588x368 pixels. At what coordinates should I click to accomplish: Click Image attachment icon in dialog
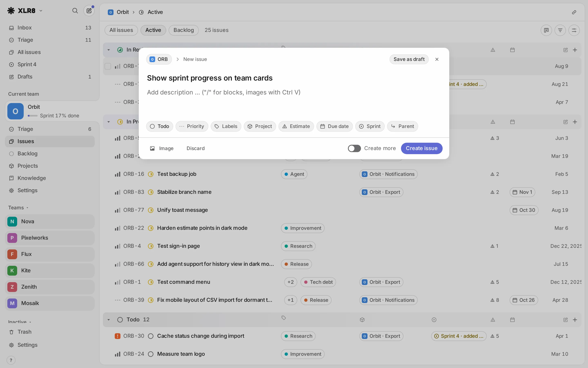152,148
